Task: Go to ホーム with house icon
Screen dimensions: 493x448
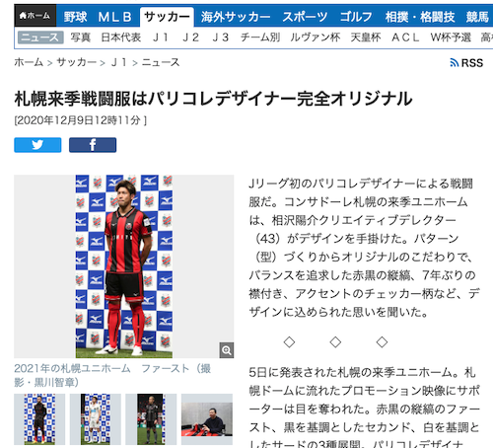Action: tap(35, 16)
